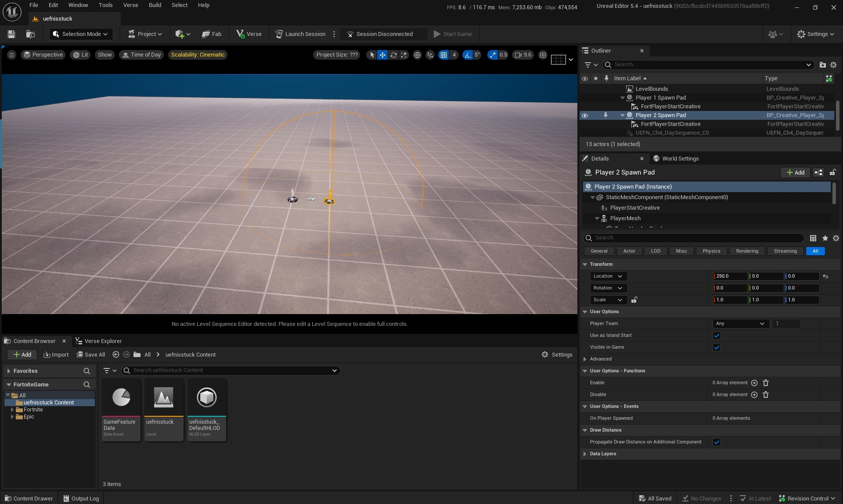Screen dimensions: 843x504
Task: Open the Selection Mode dropdown
Action: click(x=81, y=34)
